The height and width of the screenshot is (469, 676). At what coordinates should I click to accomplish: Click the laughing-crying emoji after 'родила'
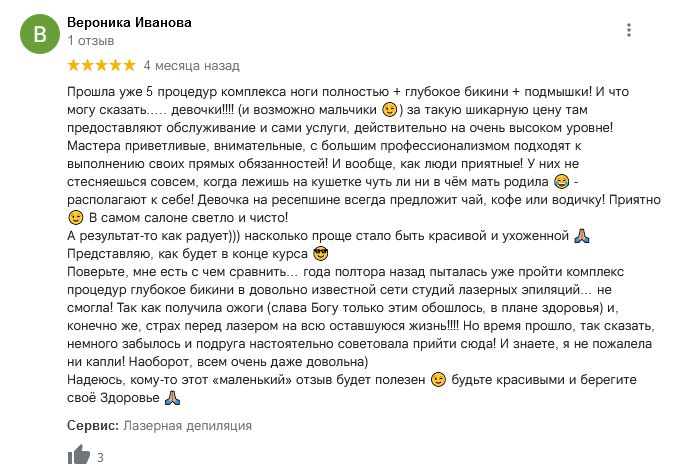coord(561,181)
